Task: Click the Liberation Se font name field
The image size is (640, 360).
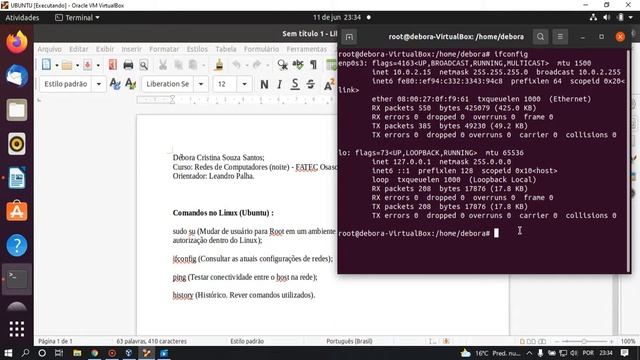Action: point(169,84)
